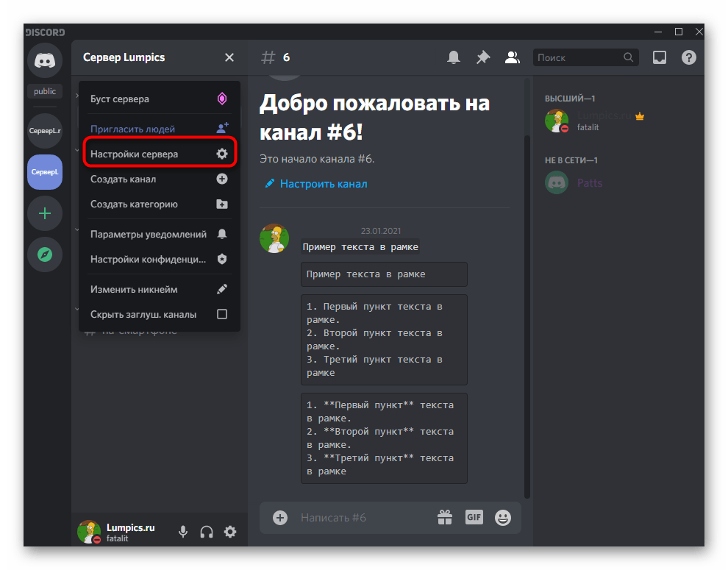
Task: Choose Буст сервера menu item
Action: click(x=160, y=99)
